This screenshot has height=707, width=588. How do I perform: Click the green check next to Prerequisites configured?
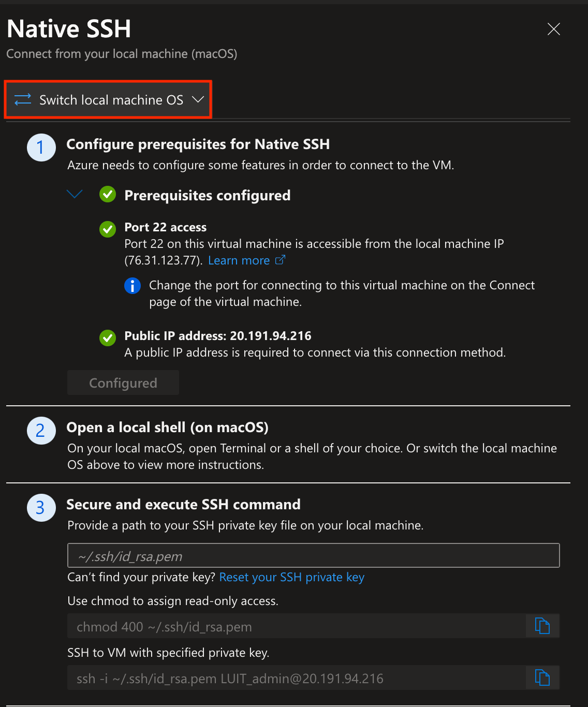pyautogui.click(x=108, y=195)
